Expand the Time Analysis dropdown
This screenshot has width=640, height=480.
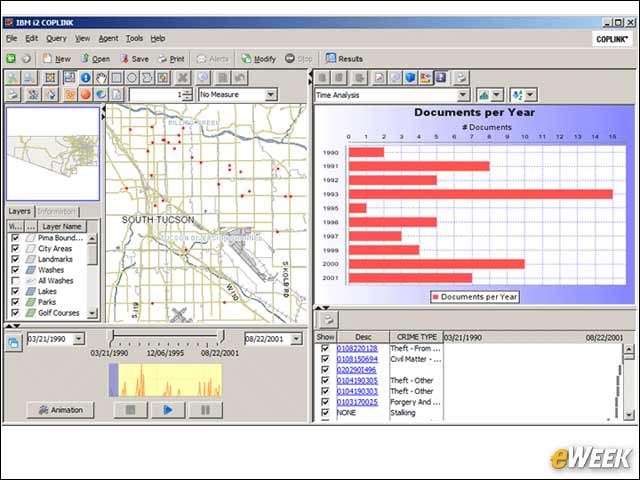pos(462,95)
